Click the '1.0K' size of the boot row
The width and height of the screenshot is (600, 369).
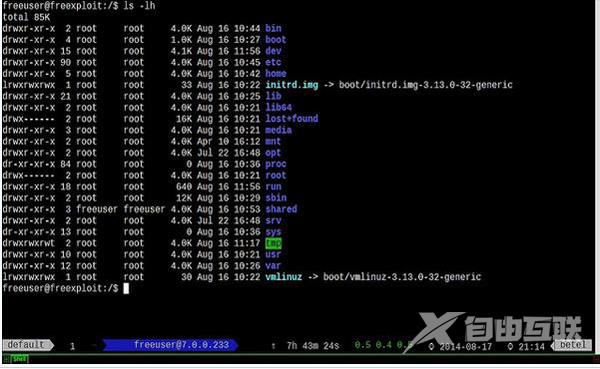pos(181,40)
